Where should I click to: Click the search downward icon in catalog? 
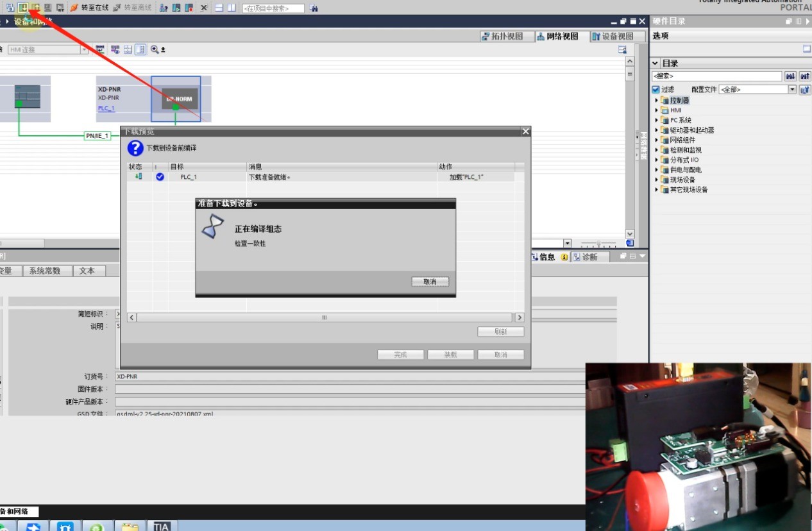pyautogui.click(x=791, y=76)
